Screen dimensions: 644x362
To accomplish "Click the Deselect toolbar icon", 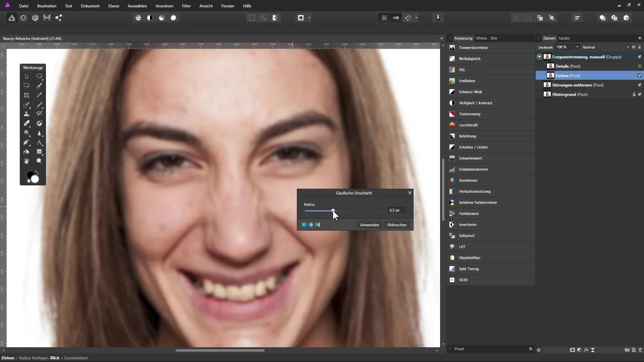I will pyautogui.click(x=264, y=18).
